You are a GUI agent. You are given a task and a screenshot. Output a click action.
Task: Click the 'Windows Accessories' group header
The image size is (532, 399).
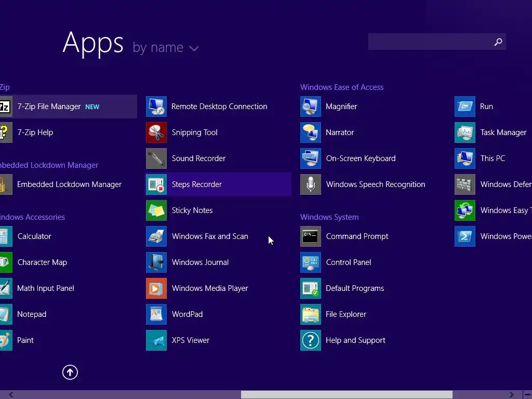pyautogui.click(x=32, y=217)
